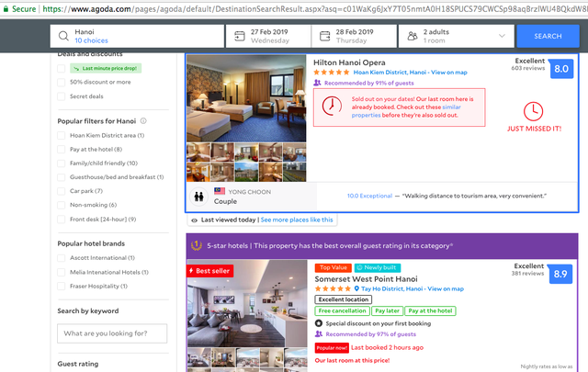Click the red clock icon in sold-out notice
588x372 pixels.
click(x=332, y=106)
